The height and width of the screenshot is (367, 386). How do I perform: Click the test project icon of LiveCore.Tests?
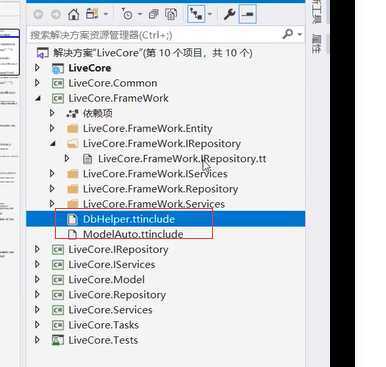coord(58,340)
